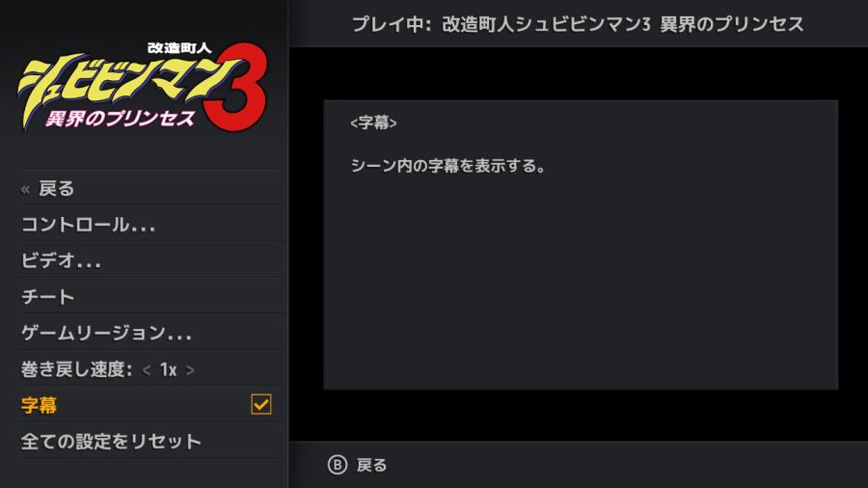Open the コントロール... submenu

tap(151, 225)
